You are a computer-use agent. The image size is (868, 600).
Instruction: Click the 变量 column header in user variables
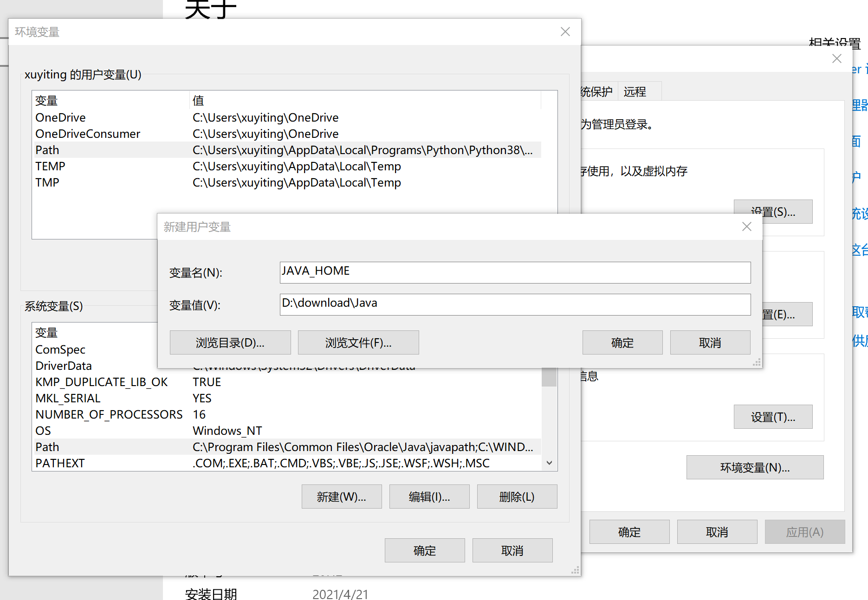pos(110,100)
